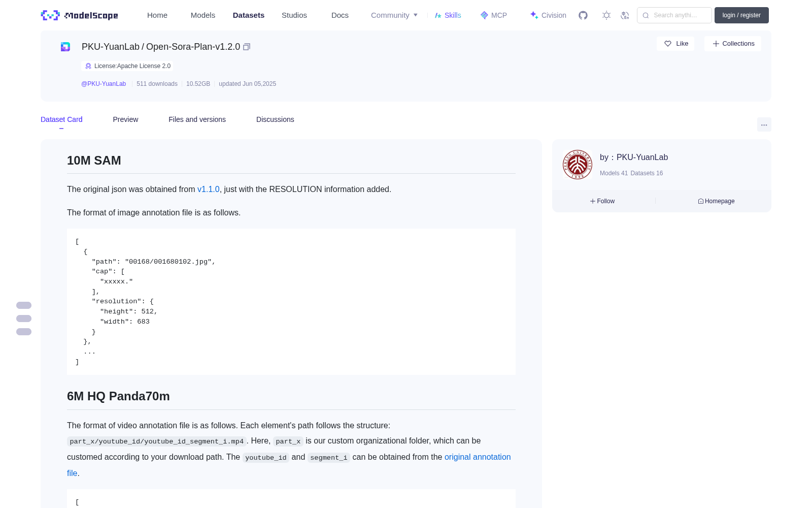Click the dataset avatar icon beside PKU-YuanLab
Viewport: 812px width, 508px height.
tap(65, 47)
